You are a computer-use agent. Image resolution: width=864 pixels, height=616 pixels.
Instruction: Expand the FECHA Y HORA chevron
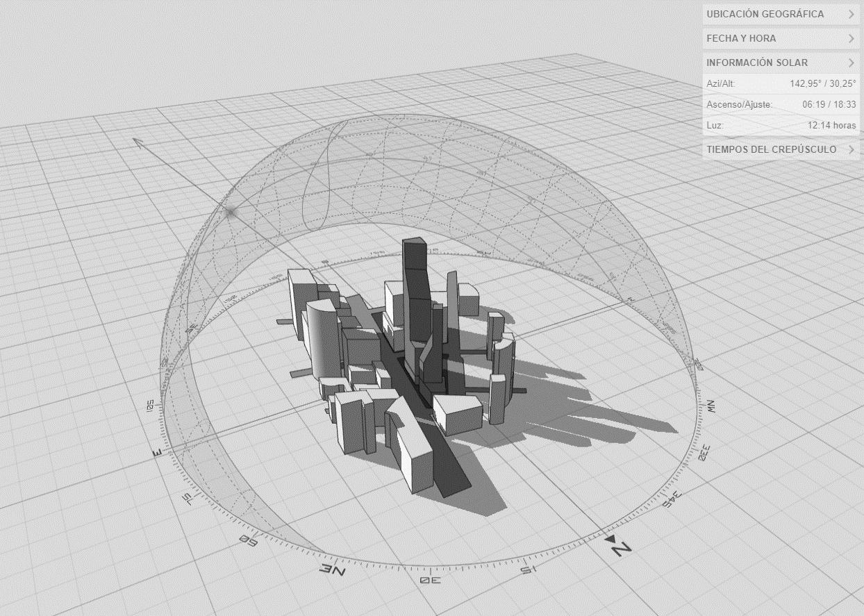click(851, 38)
